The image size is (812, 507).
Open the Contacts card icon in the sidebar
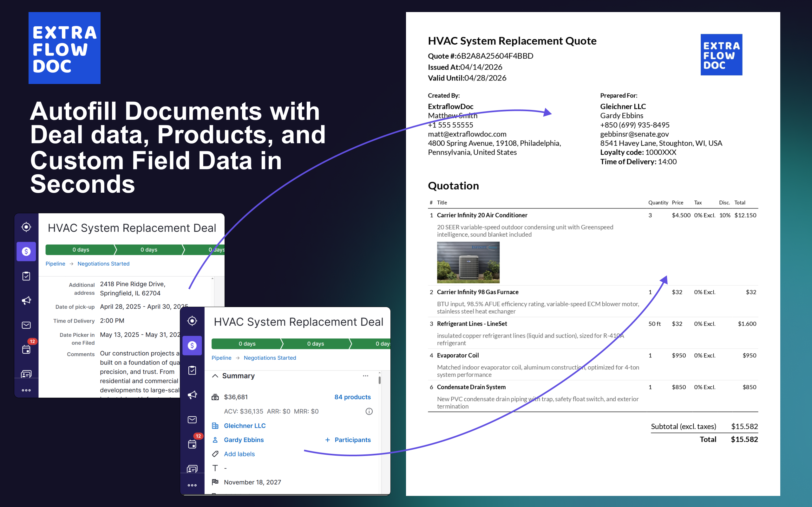pyautogui.click(x=192, y=468)
